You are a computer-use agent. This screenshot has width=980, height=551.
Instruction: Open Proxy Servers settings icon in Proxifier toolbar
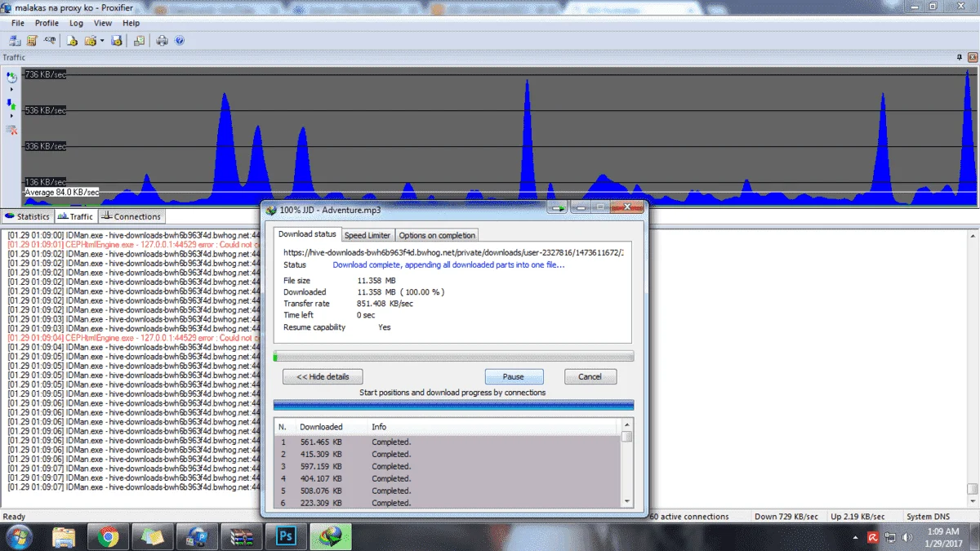tap(16, 40)
